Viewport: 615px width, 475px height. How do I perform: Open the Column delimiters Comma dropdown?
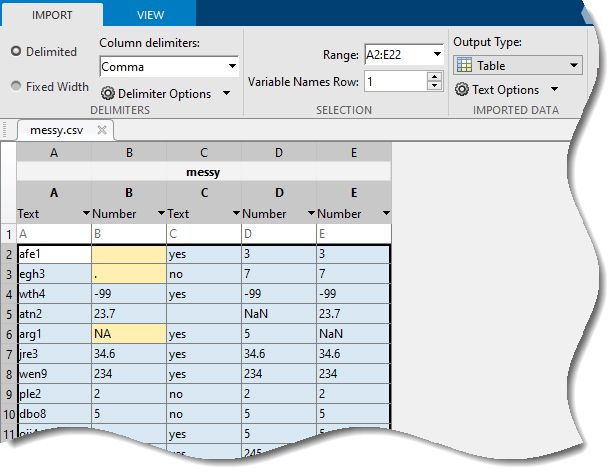(x=232, y=67)
